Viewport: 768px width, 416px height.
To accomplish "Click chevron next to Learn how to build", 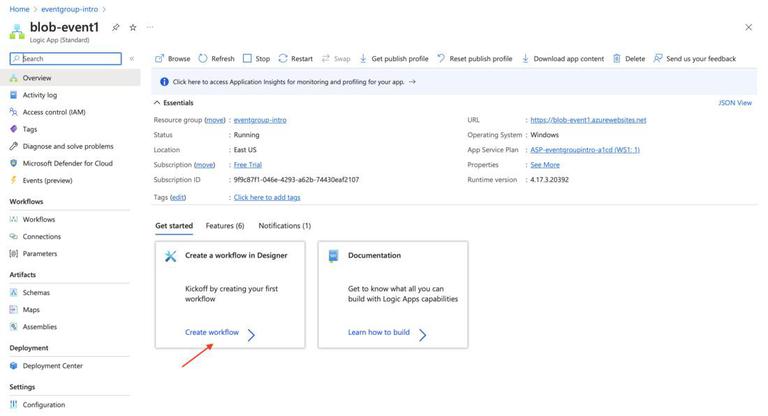I will click(x=422, y=335).
